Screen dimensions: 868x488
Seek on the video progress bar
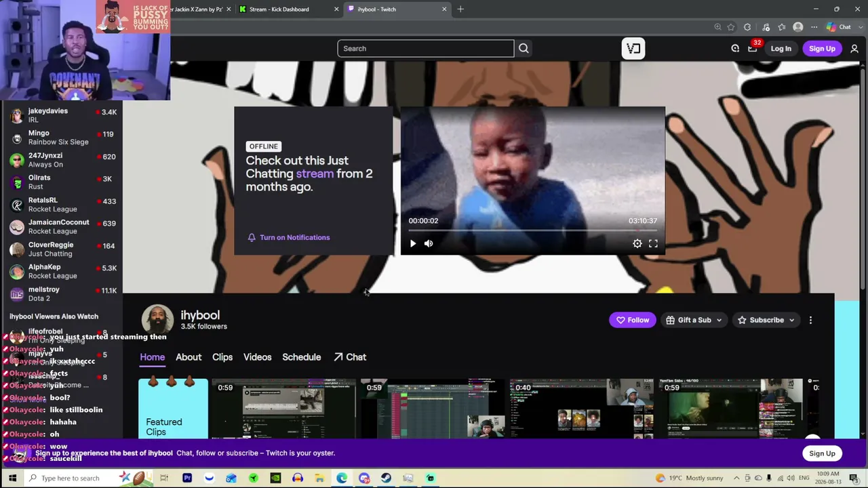532,230
